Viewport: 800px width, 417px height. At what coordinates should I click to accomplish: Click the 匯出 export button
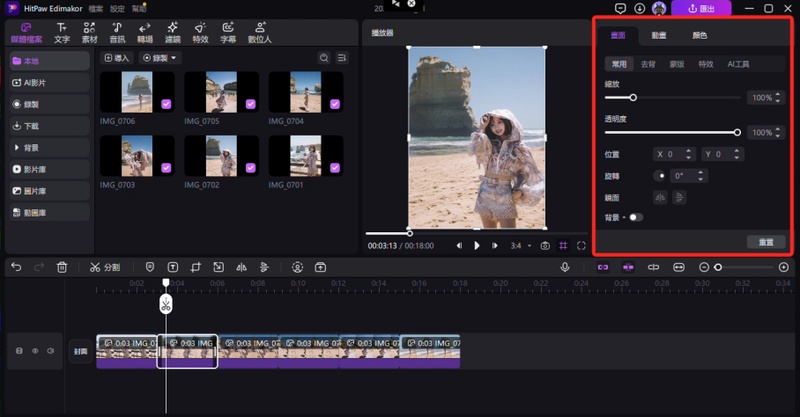[701, 9]
